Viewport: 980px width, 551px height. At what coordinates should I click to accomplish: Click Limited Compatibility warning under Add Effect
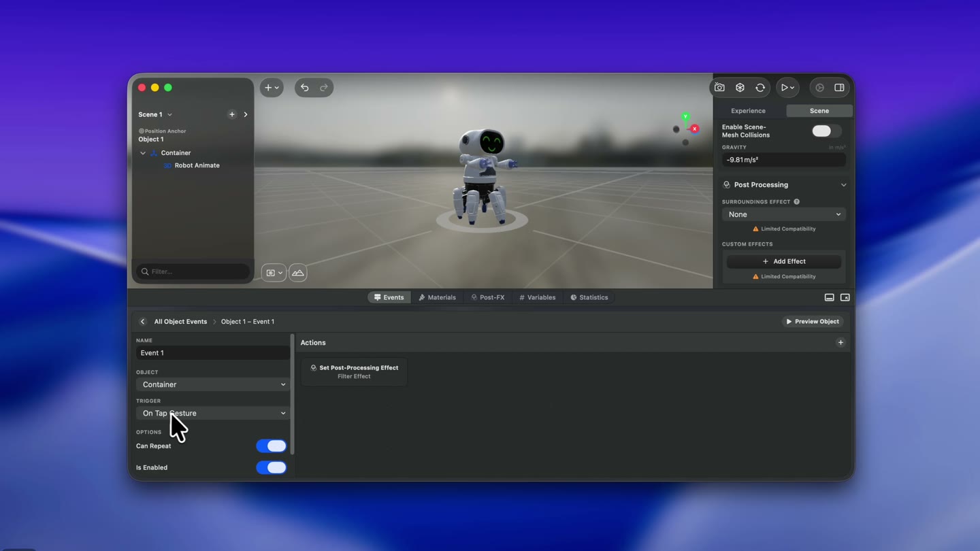coord(783,277)
